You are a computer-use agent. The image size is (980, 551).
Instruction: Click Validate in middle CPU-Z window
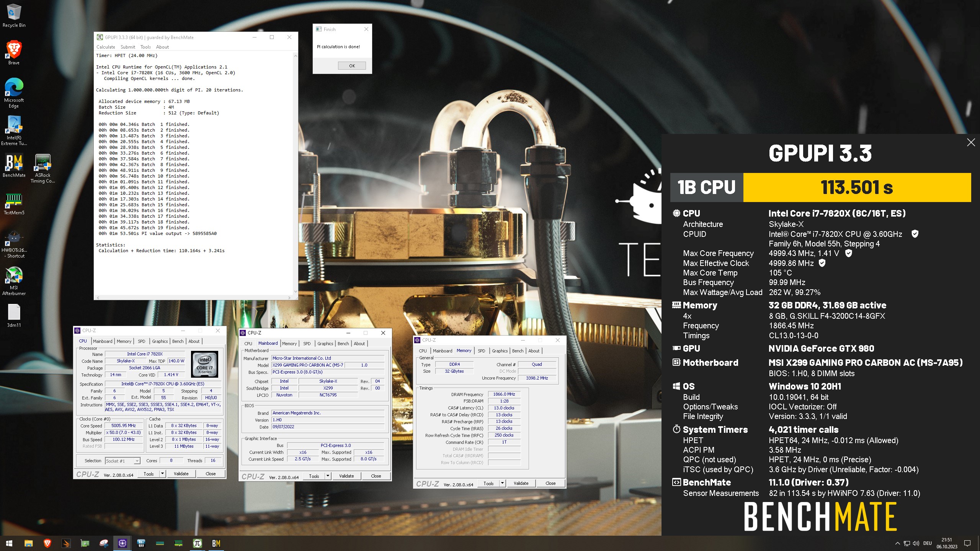click(346, 476)
